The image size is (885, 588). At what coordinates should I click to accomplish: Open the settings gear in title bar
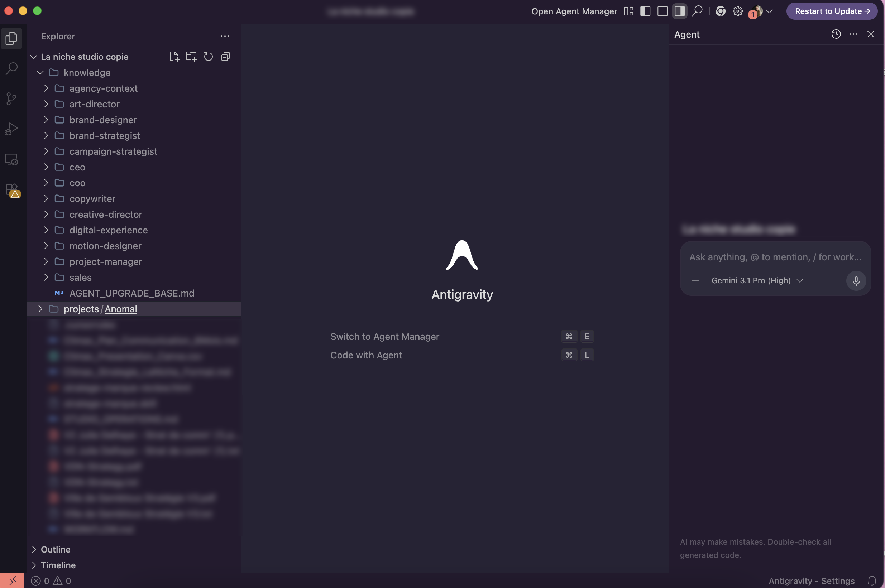pos(738,11)
